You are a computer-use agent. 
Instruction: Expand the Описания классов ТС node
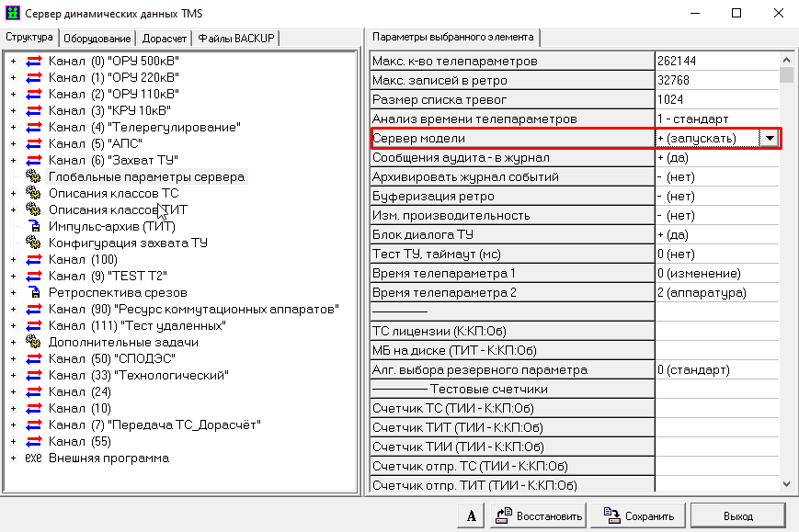(x=13, y=193)
